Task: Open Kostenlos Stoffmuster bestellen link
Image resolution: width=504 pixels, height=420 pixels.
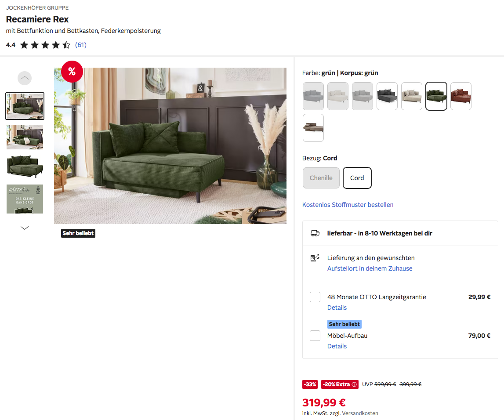Action: pos(348,205)
